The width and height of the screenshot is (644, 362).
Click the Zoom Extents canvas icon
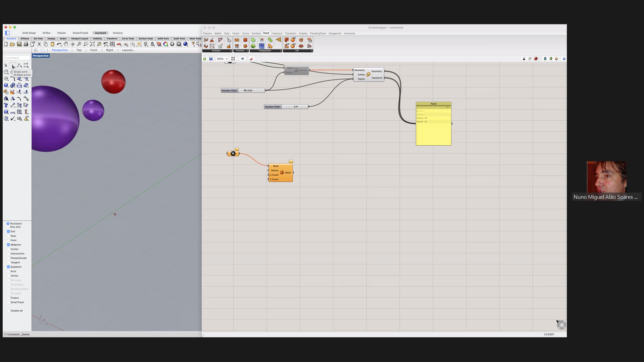click(x=233, y=59)
